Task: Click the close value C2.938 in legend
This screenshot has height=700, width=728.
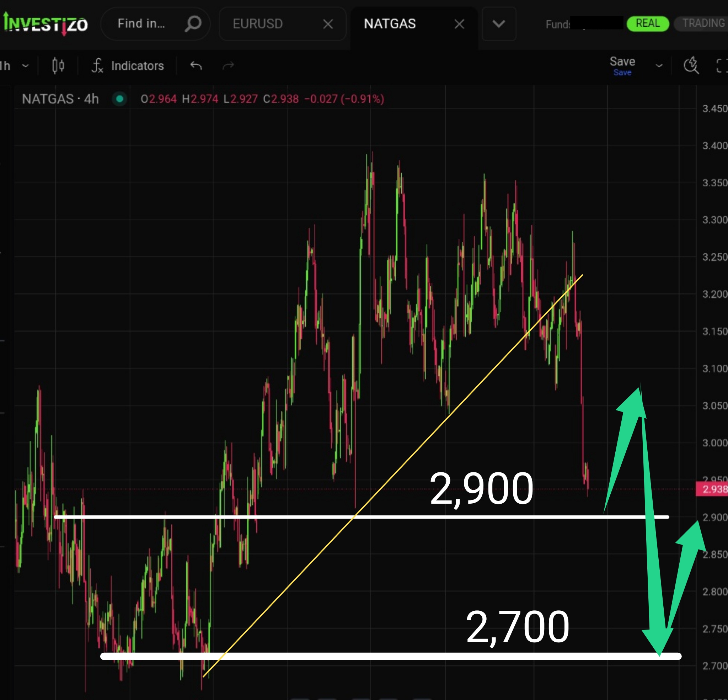Action: 281,99
